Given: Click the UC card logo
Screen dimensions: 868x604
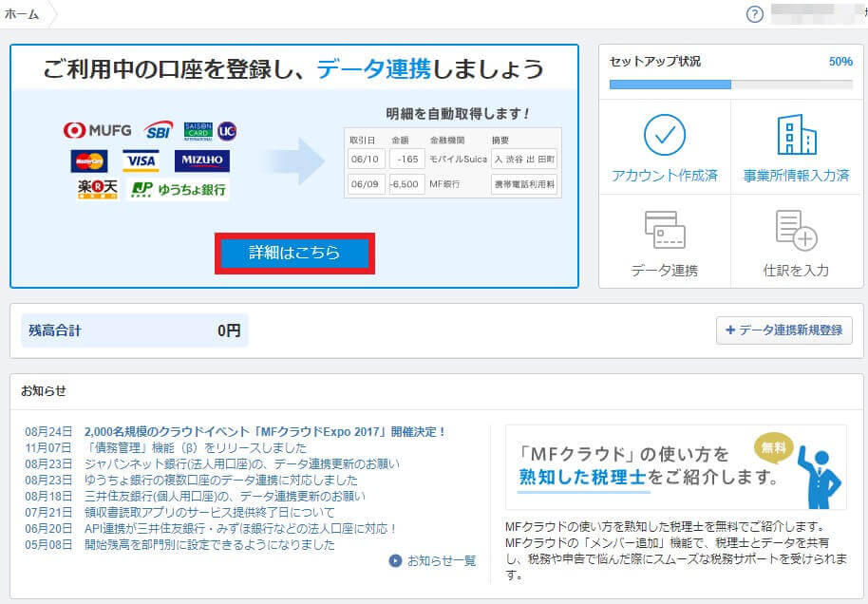Looking at the screenshot, I should (x=227, y=131).
